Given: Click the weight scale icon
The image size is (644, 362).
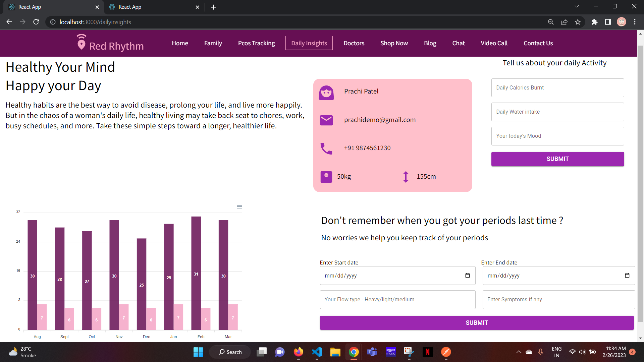Looking at the screenshot, I should click(x=326, y=177).
